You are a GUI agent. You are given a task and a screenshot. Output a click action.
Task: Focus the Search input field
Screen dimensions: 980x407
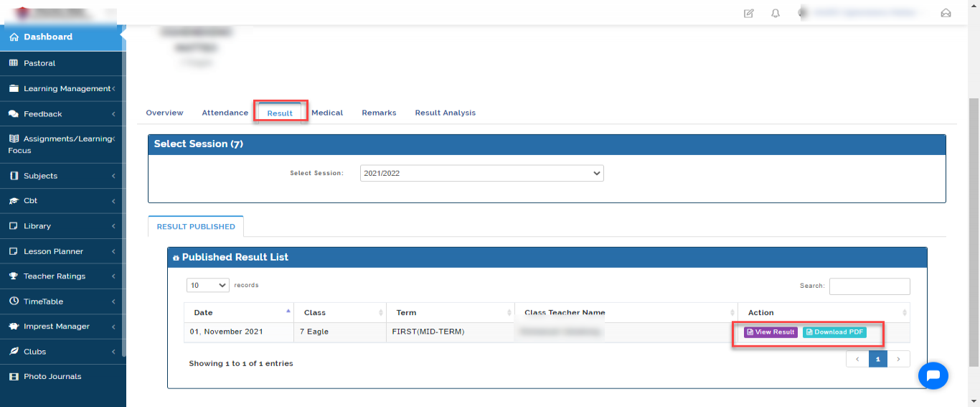pos(870,286)
